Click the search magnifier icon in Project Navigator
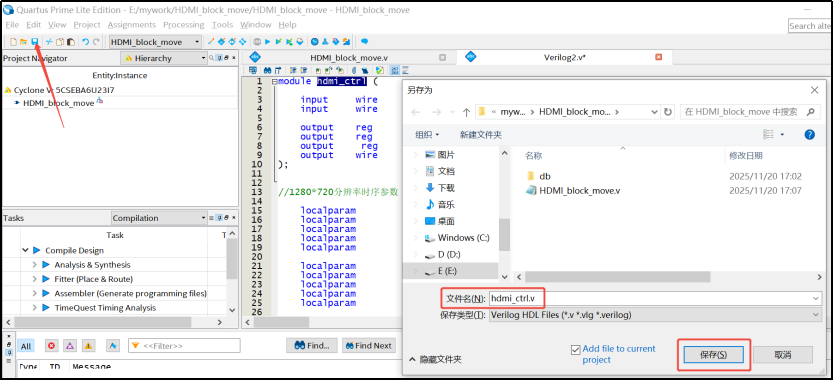 click(x=211, y=58)
